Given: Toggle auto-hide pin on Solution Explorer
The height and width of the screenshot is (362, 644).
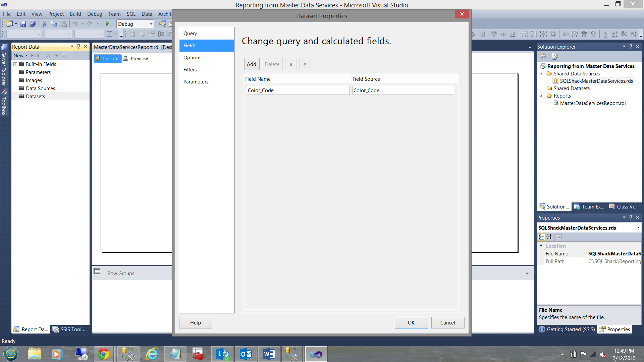Looking at the screenshot, I should pos(631,47).
